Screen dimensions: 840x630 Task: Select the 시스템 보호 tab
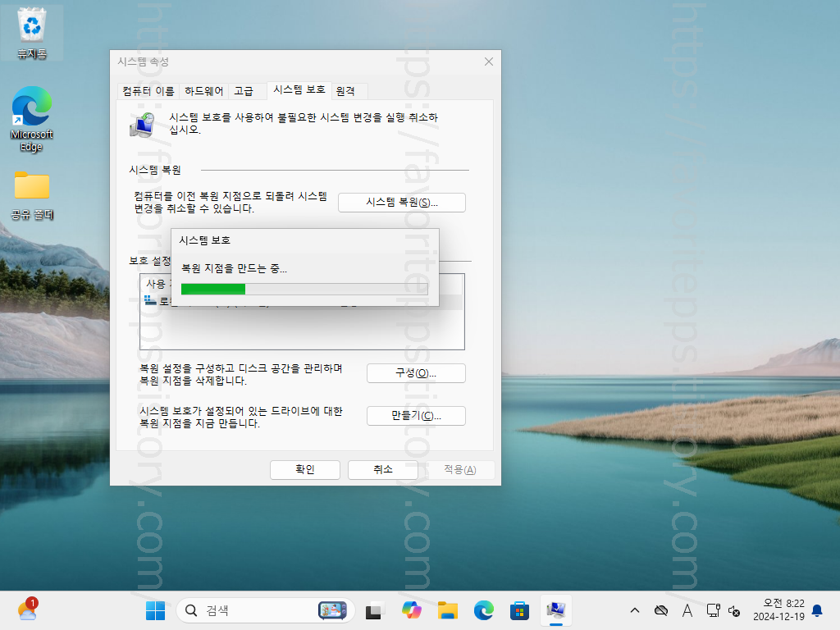click(299, 90)
